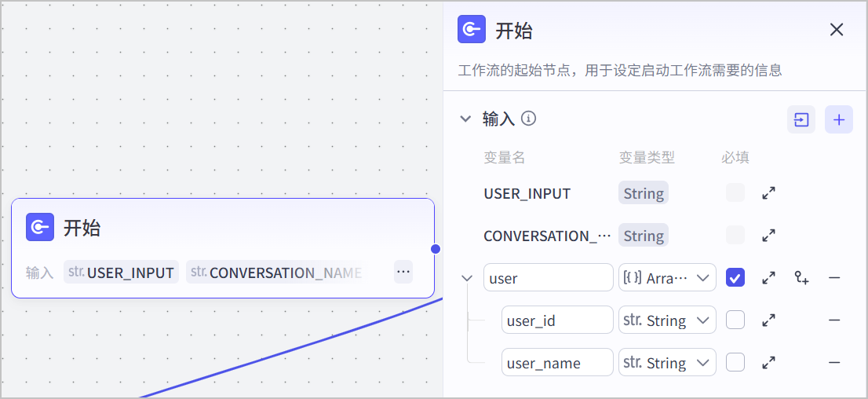Click the 必填 column header
868x399 pixels.
(735, 157)
